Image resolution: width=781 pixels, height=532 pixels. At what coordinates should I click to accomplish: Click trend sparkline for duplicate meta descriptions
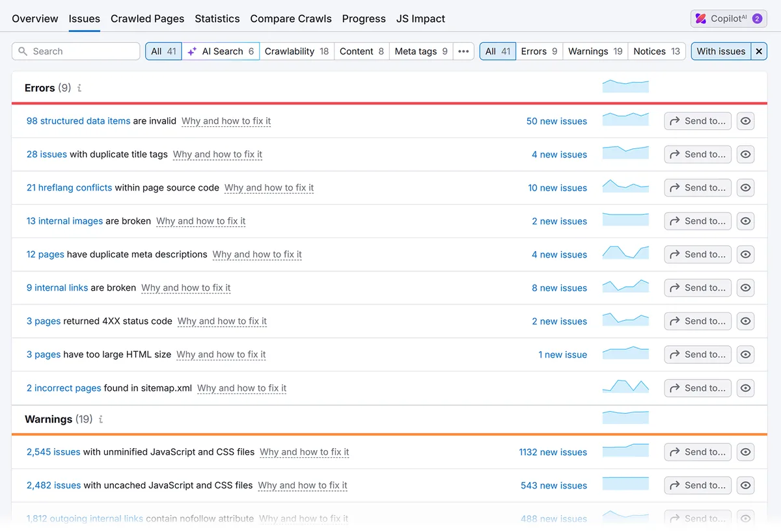tap(625, 252)
